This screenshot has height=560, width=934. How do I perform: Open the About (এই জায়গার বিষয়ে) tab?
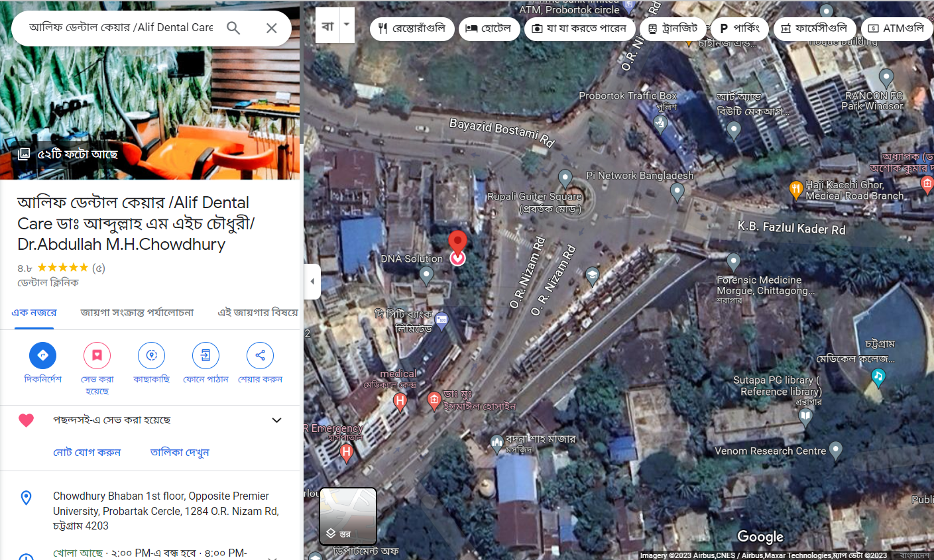[x=258, y=312]
